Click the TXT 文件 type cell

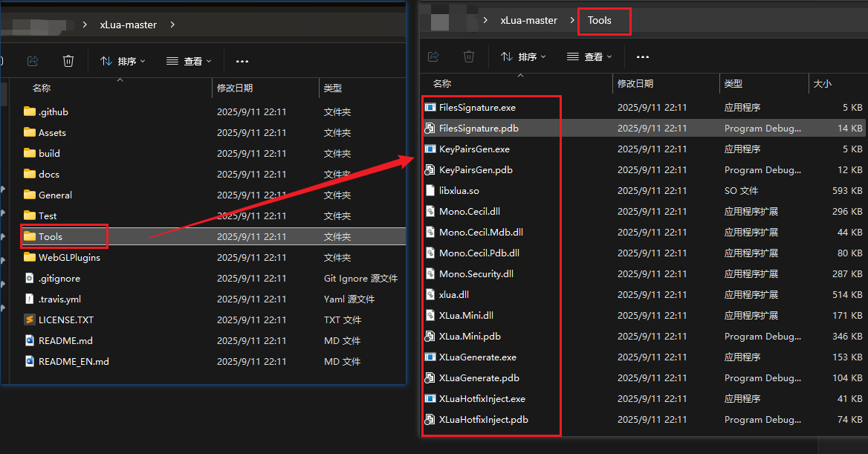(x=342, y=320)
